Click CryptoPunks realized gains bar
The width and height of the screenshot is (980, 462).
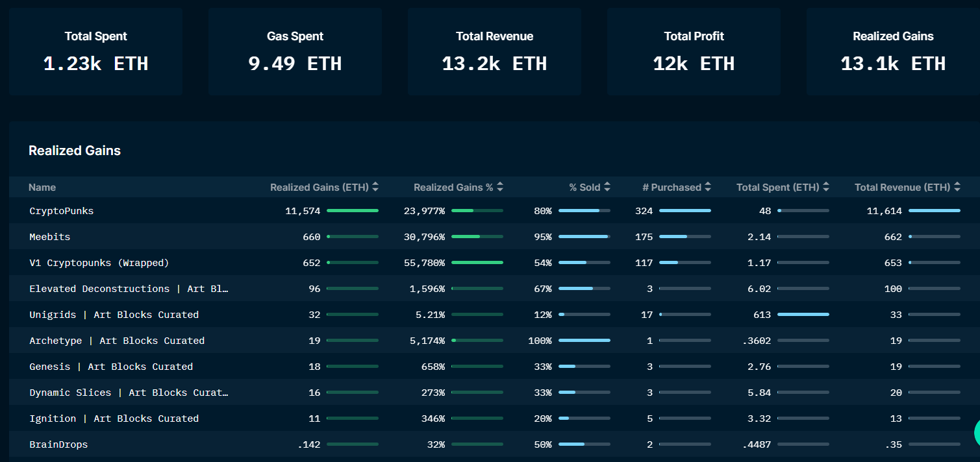click(x=353, y=211)
